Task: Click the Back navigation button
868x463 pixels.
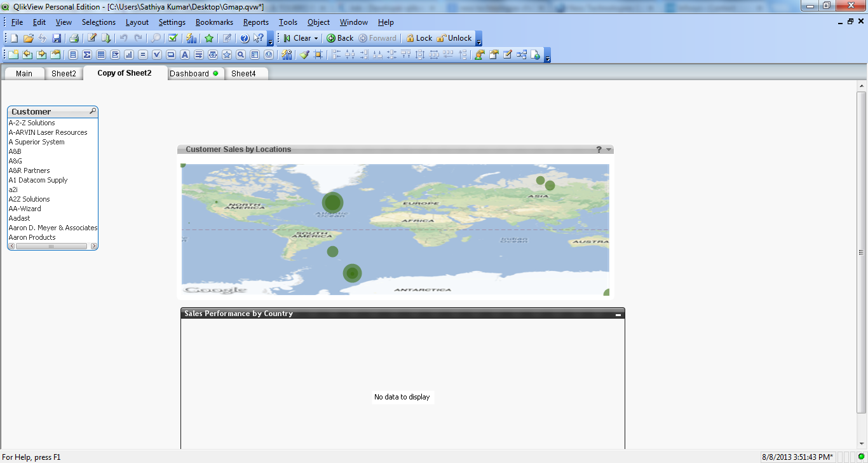Action: [x=340, y=38]
